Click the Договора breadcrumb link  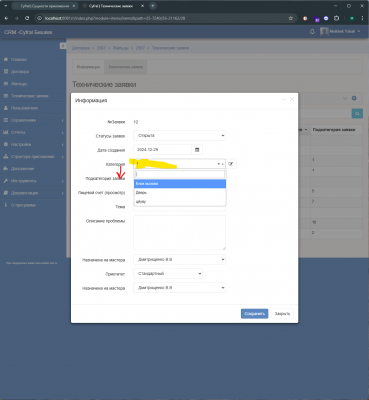point(81,48)
